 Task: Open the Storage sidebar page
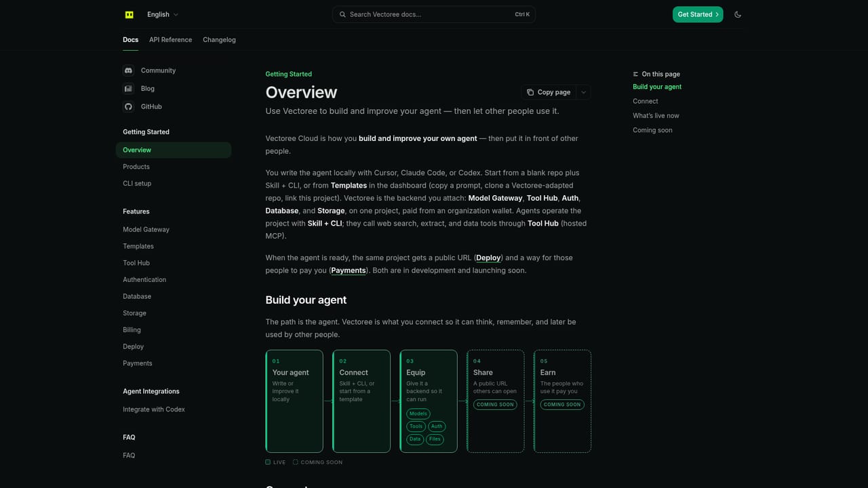(x=174, y=313)
